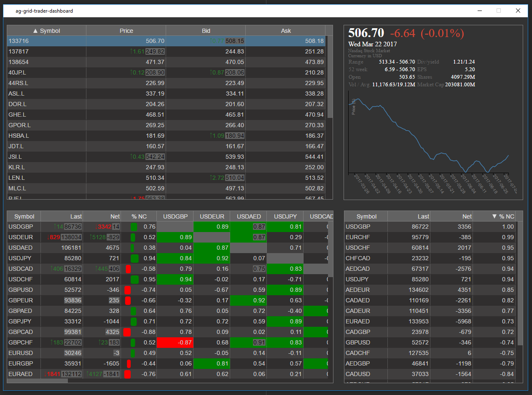
Task: Click the 161.67 bid cell
Action: [206, 146]
